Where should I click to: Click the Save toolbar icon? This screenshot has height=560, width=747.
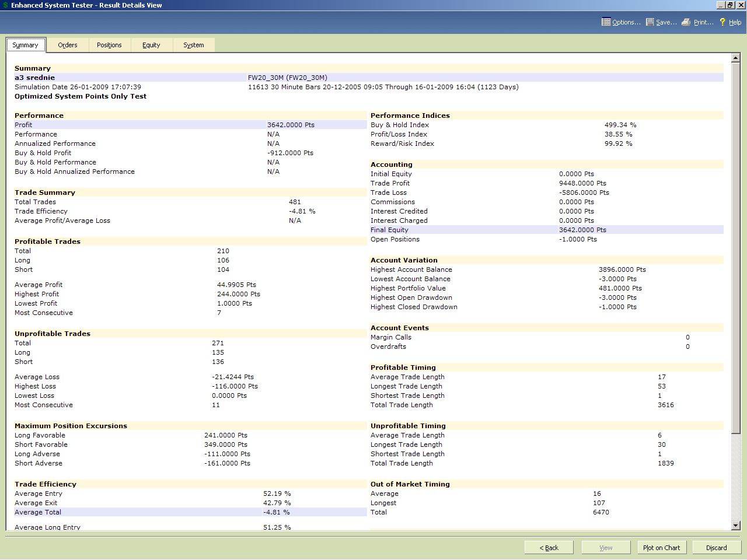tap(650, 22)
